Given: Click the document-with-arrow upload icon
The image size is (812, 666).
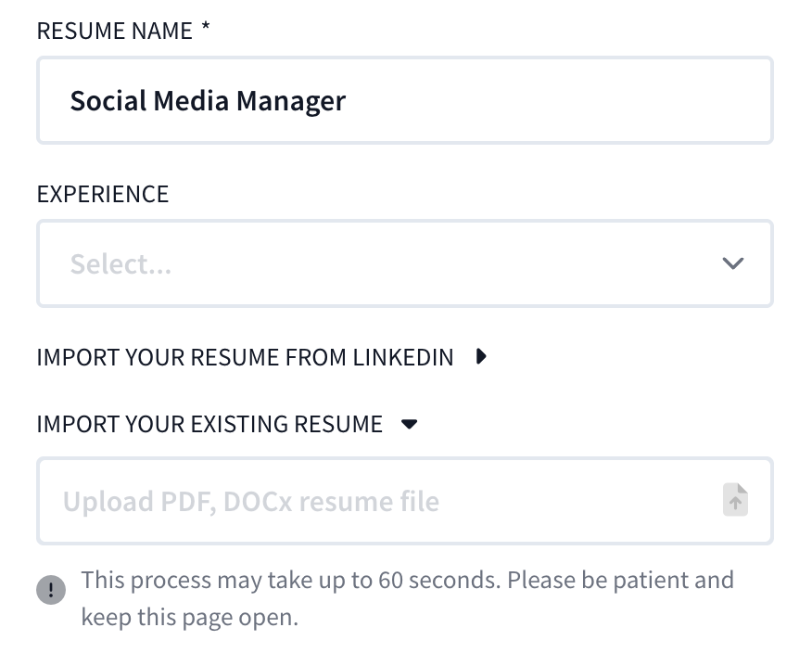Looking at the screenshot, I should [x=734, y=500].
